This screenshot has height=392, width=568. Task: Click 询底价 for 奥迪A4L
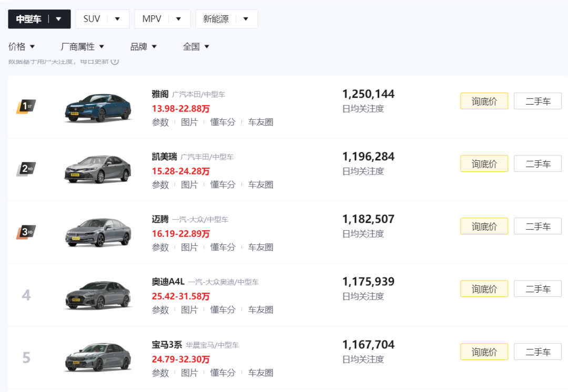pos(484,289)
